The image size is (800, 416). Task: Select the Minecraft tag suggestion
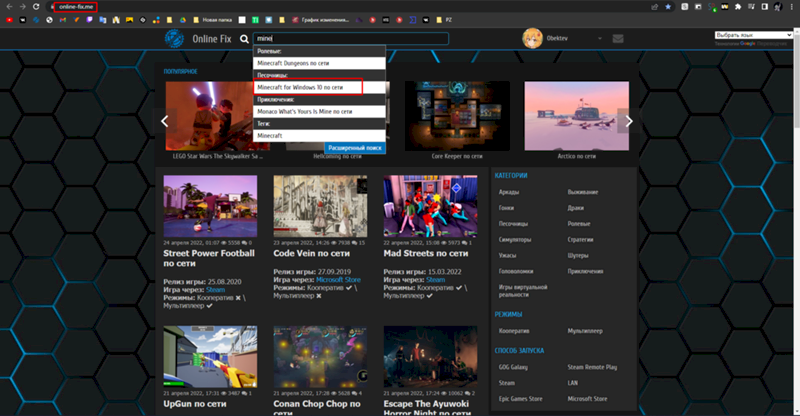point(319,136)
